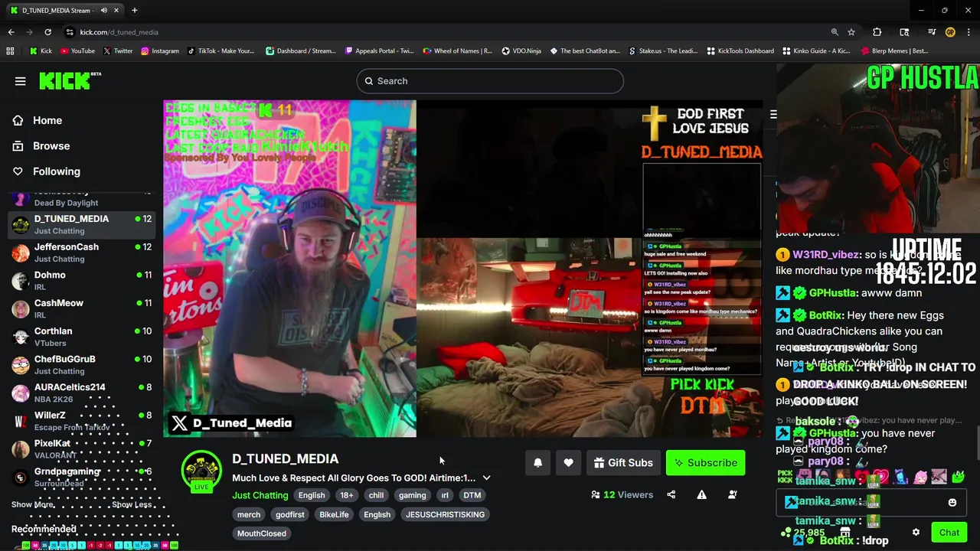The width and height of the screenshot is (980, 551).
Task: Toggle the heart follow button
Action: [x=568, y=462]
